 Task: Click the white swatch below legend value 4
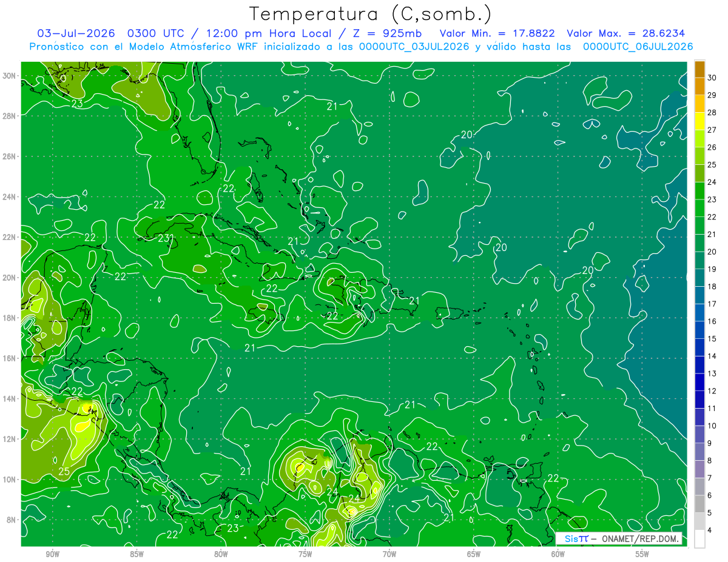(699, 539)
